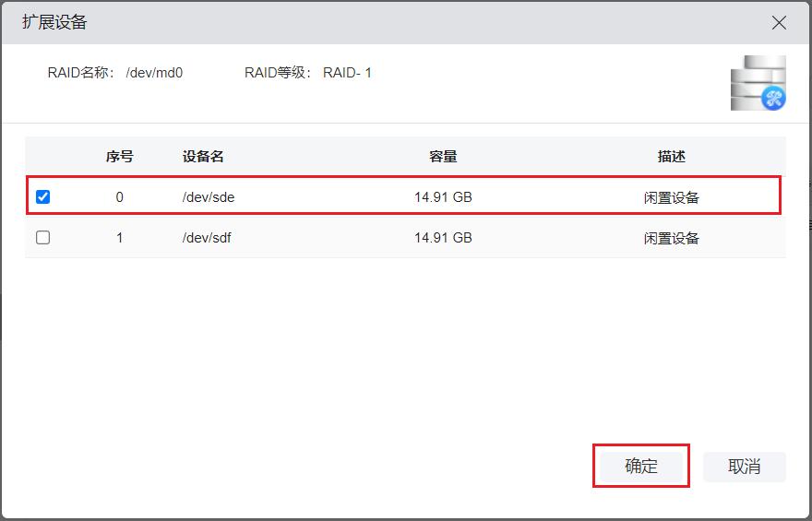Click the RAID disk storage icon

point(758,84)
